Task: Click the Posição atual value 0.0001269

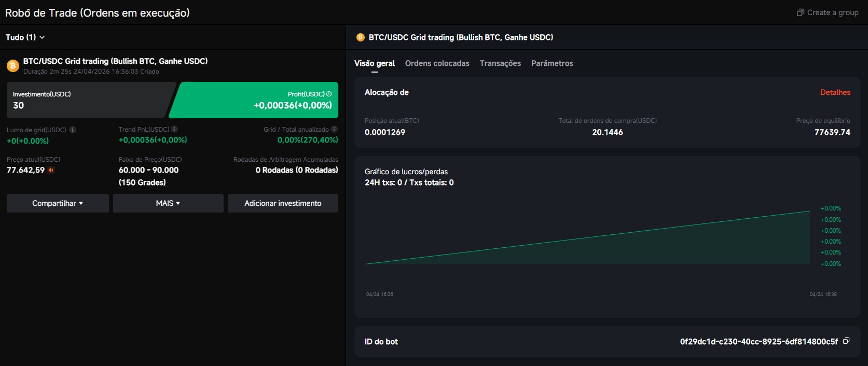Action: [385, 132]
